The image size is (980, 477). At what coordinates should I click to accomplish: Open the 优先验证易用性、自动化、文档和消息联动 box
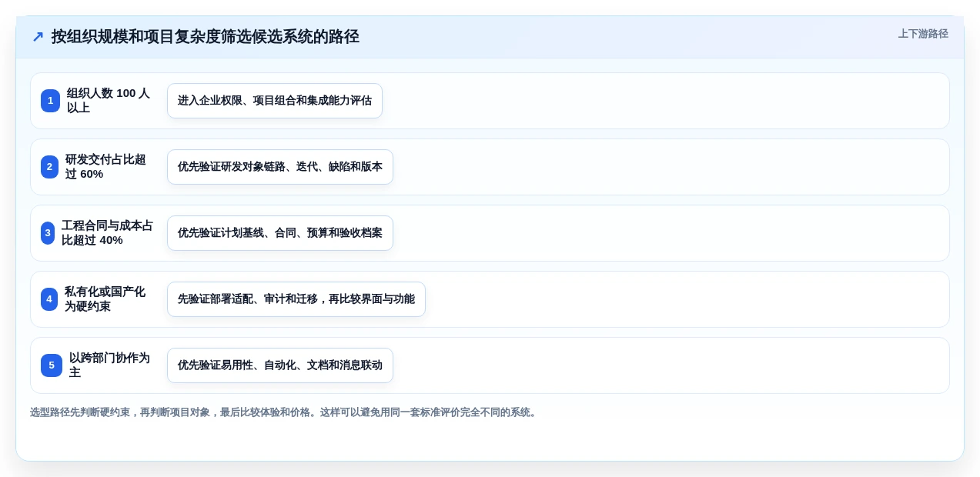280,365
